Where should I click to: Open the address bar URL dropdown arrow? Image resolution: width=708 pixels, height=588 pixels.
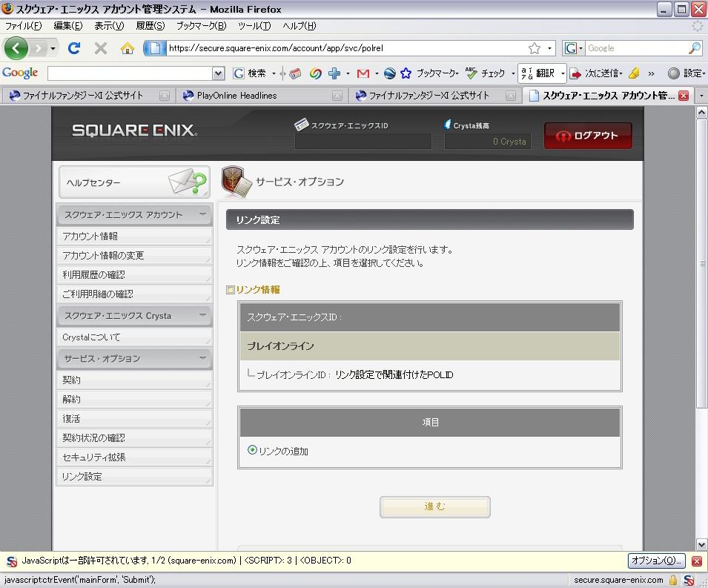tap(549, 48)
